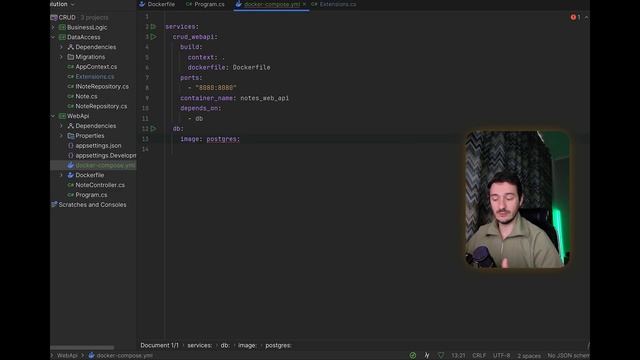Expand the BusinessLogic project node
The width and height of the screenshot is (640, 360).
53,27
